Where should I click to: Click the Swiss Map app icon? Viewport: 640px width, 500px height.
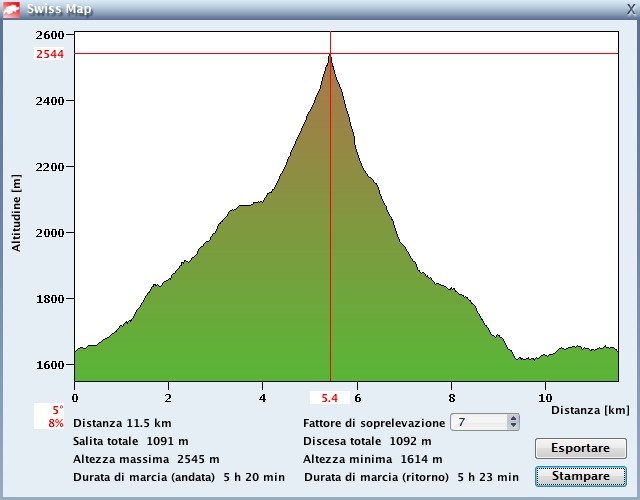(x=12, y=9)
